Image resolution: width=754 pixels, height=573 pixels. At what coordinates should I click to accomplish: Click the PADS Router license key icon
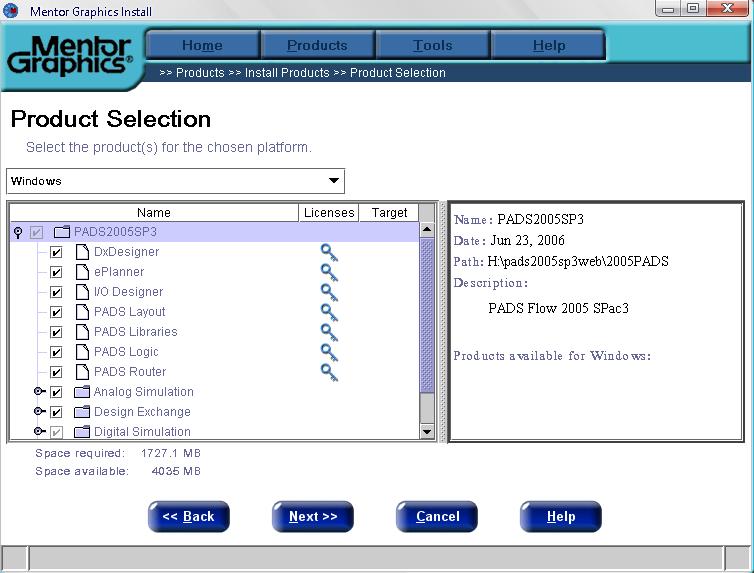[x=329, y=373]
